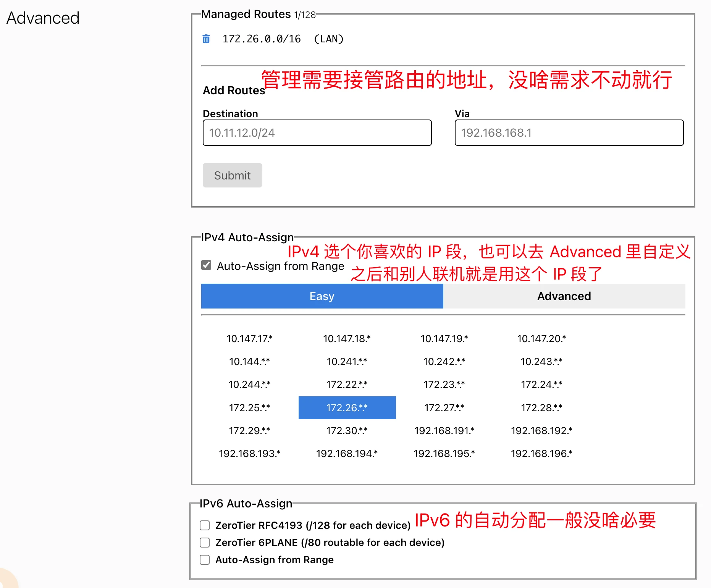Viewport: 711px width, 588px height.
Task: Click the Destination input field
Action: click(x=317, y=133)
